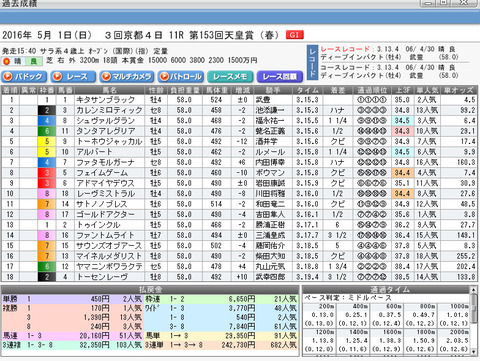
Task: Select horse トーセンレーヴ
Action: 102,277
